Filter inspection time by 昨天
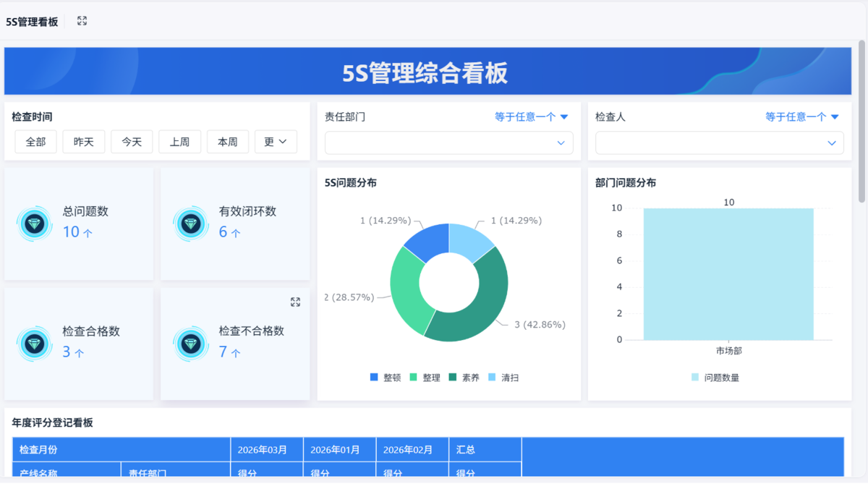Image resolution: width=868 pixels, height=484 pixels. (84, 142)
